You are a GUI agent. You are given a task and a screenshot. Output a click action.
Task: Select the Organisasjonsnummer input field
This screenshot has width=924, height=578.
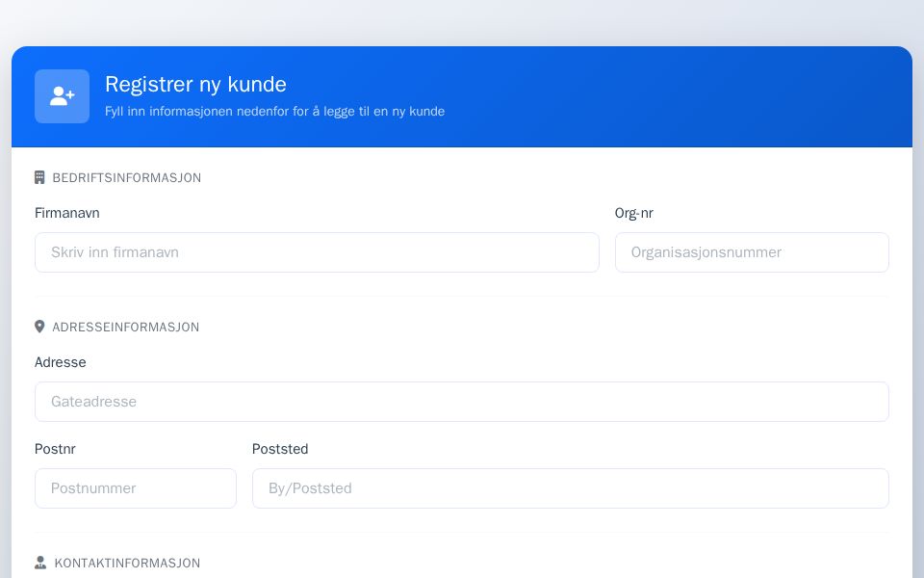[x=752, y=252]
